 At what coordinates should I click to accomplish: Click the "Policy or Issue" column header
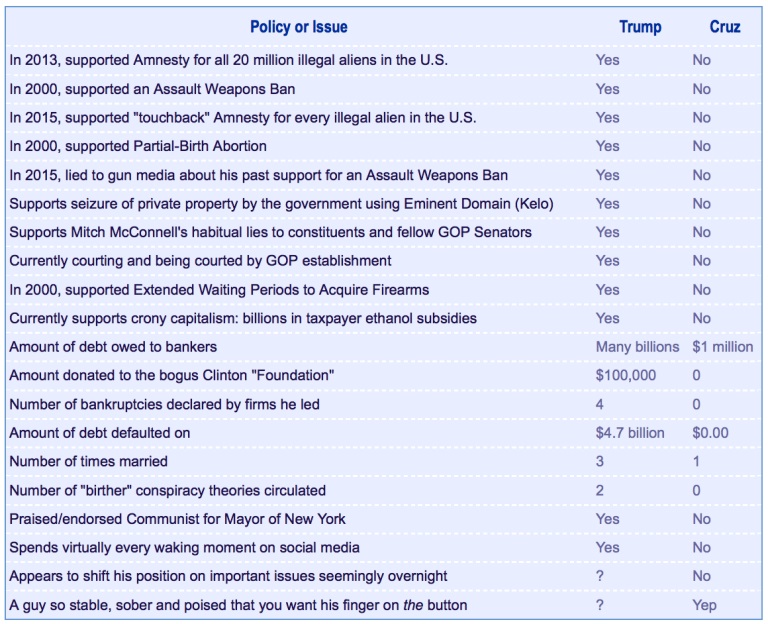(x=298, y=26)
